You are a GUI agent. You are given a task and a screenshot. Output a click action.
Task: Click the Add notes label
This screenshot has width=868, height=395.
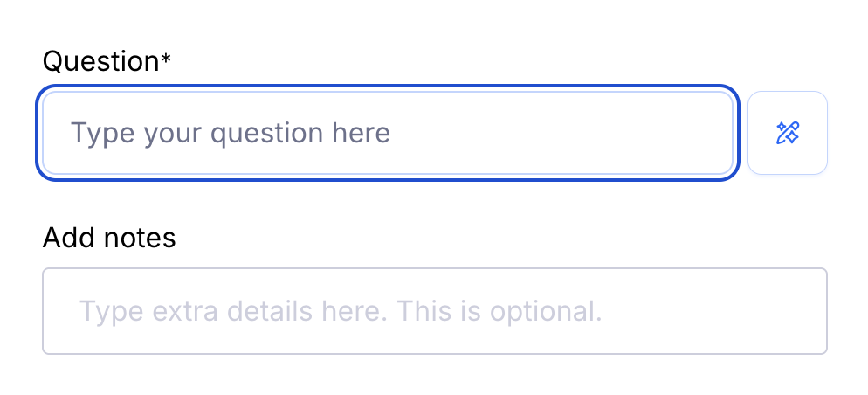pos(109,238)
